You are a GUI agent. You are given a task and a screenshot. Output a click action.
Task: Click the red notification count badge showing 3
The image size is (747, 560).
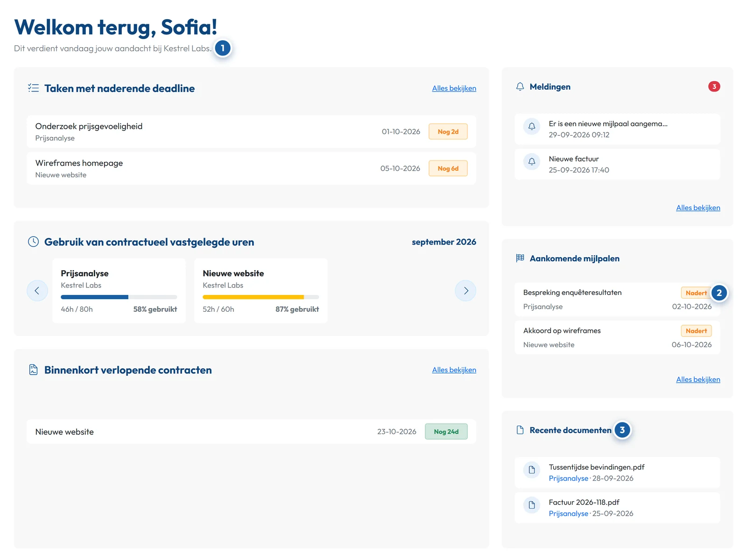pyautogui.click(x=714, y=87)
